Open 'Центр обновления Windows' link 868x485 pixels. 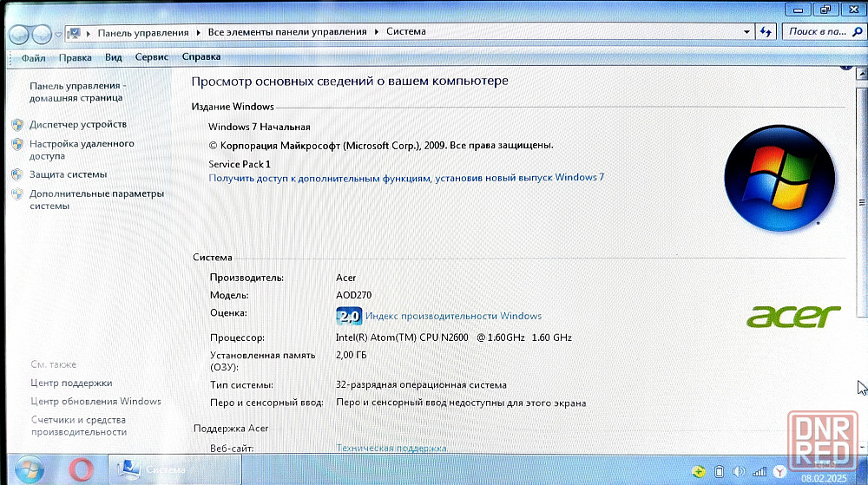coord(95,401)
